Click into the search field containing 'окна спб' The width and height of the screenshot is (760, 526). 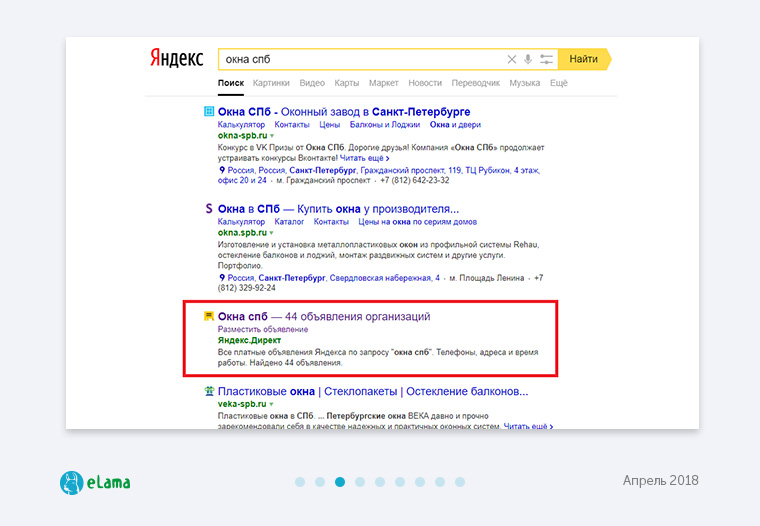360,60
